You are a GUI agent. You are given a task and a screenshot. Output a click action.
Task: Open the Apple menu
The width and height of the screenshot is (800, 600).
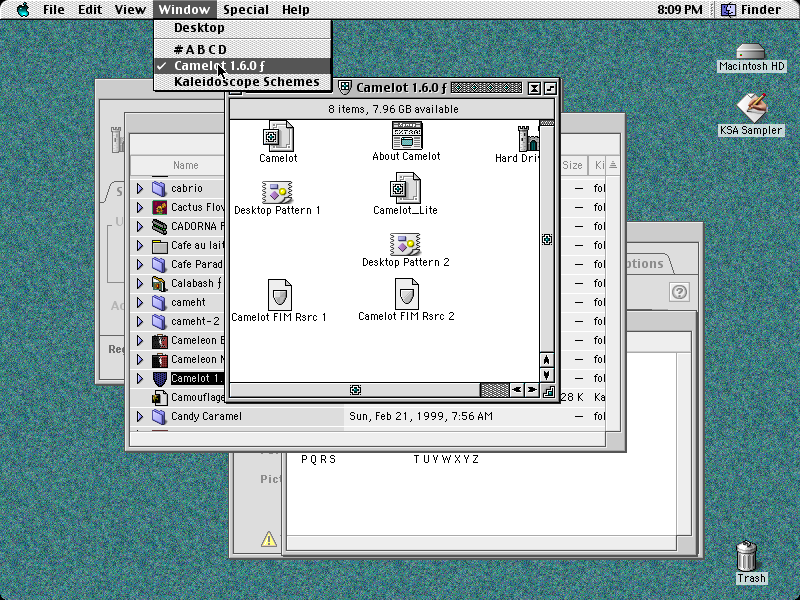[23, 9]
